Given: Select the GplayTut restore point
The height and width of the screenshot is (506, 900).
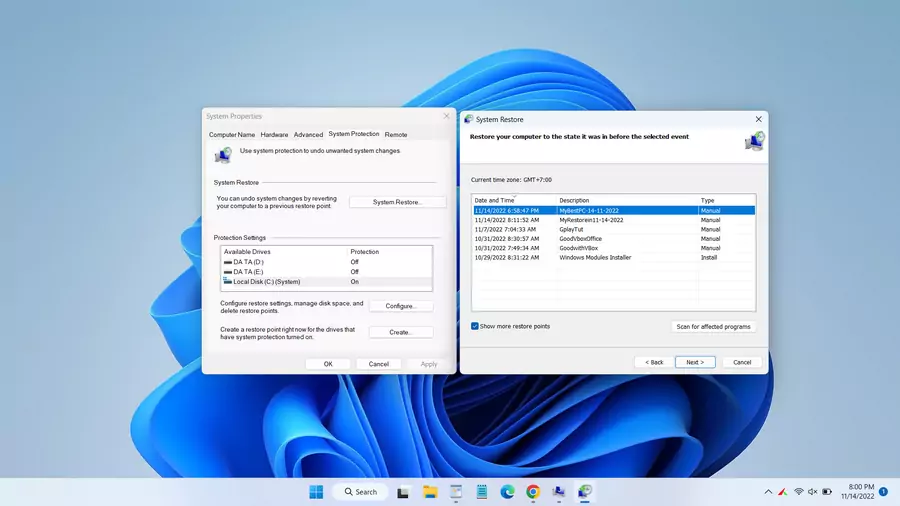Looking at the screenshot, I should [x=614, y=229].
